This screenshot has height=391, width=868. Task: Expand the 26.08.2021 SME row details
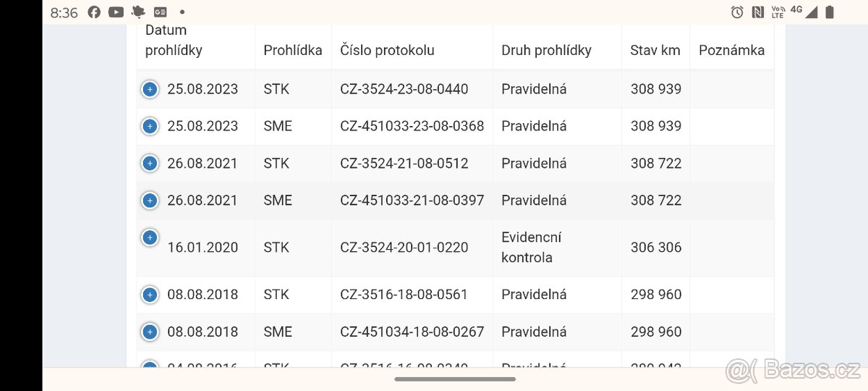point(150,200)
